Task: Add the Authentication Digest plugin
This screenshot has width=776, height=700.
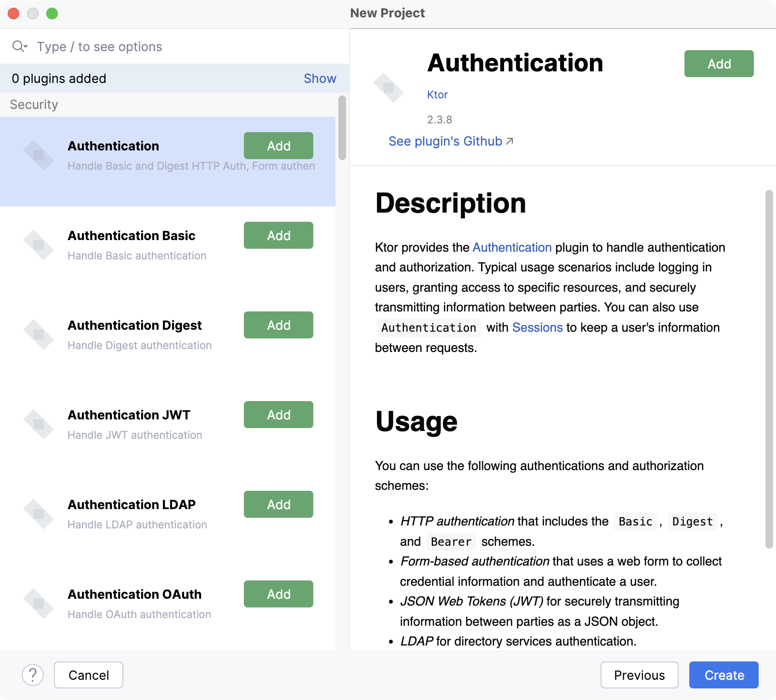Action: pos(278,325)
